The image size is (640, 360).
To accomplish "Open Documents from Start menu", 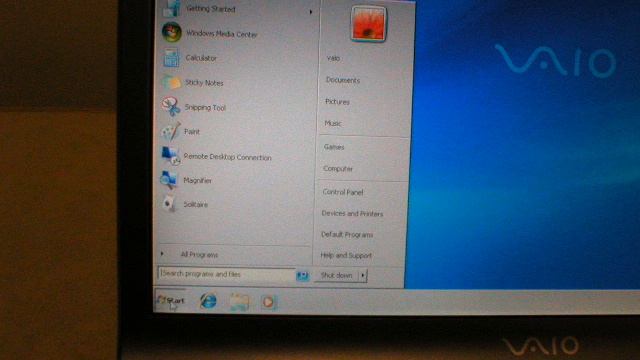I will (x=343, y=80).
